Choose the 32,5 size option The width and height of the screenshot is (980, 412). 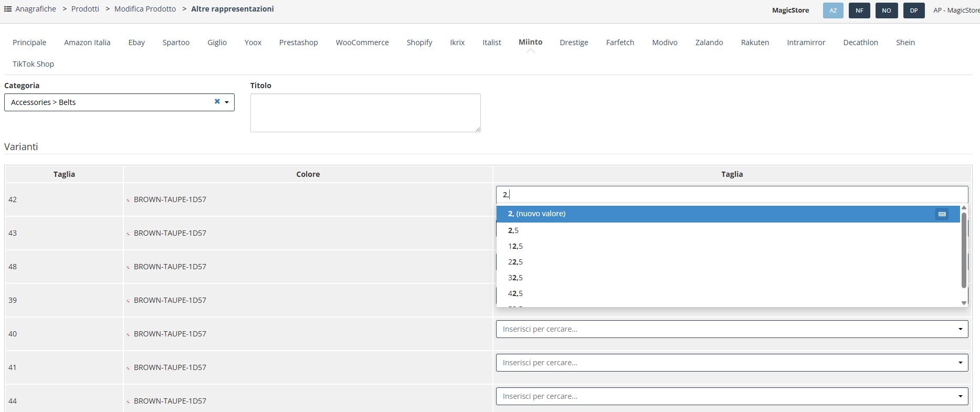pos(728,278)
